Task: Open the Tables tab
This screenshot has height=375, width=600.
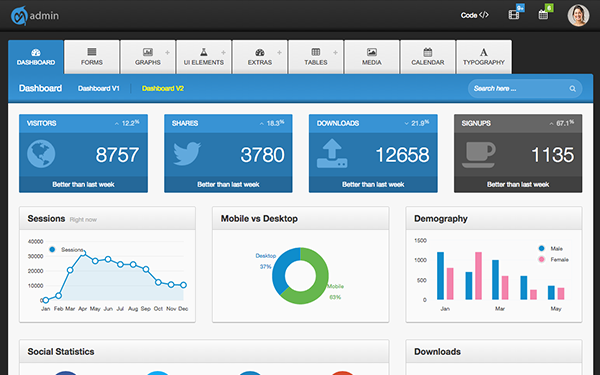Action: tap(316, 57)
